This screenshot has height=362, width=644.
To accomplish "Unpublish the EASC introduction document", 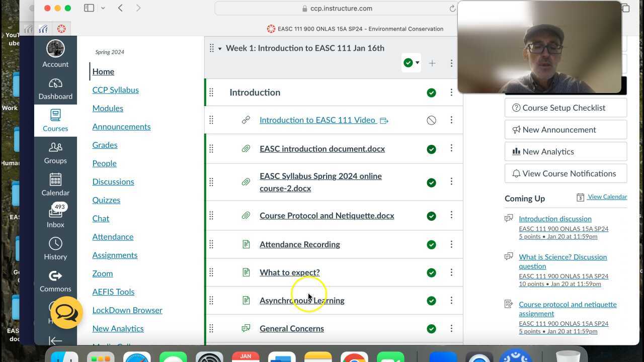I will pyautogui.click(x=431, y=149).
